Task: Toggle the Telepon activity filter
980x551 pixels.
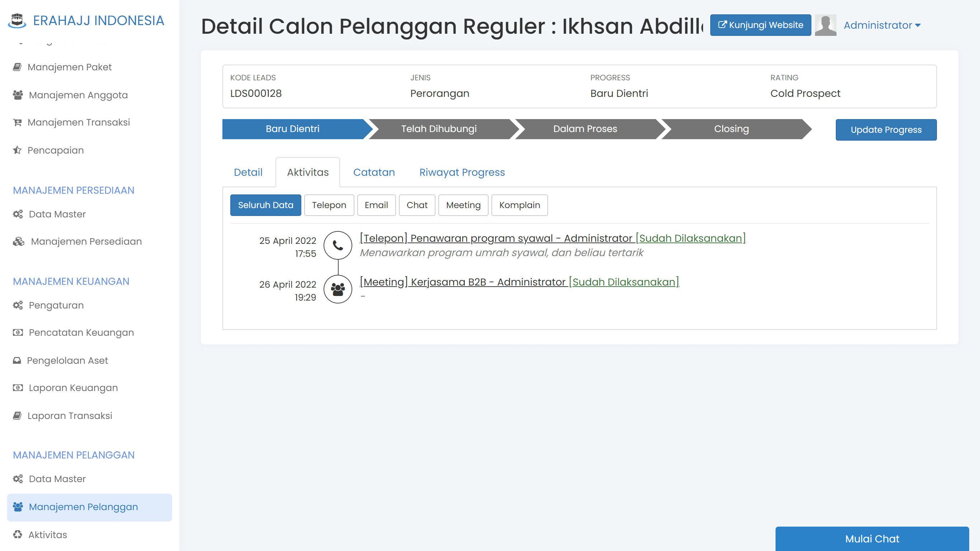Action: click(x=329, y=205)
